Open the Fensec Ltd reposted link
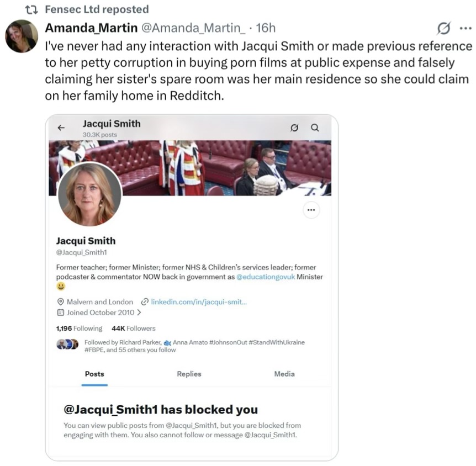Image resolution: width=476 pixels, height=466 pixels. pyautogui.click(x=97, y=9)
